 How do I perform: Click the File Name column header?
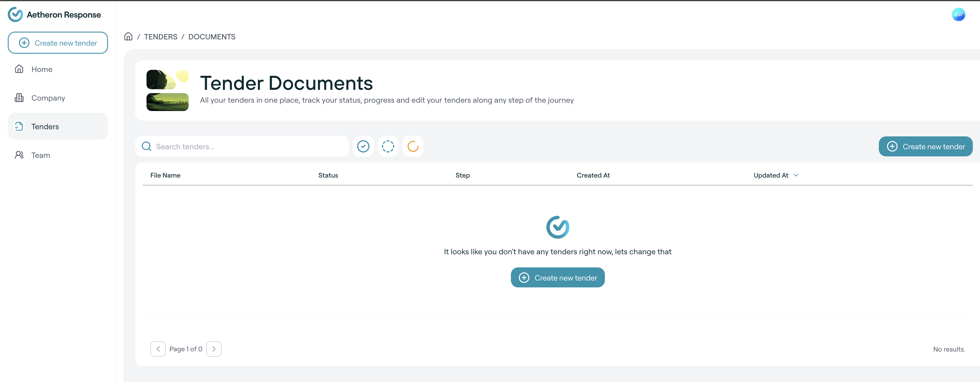tap(165, 175)
